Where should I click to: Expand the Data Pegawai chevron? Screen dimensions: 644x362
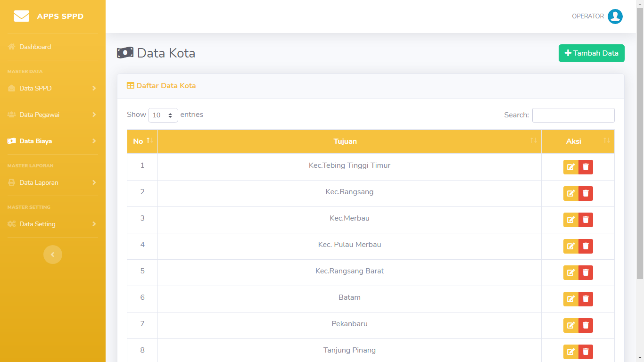pos(94,115)
